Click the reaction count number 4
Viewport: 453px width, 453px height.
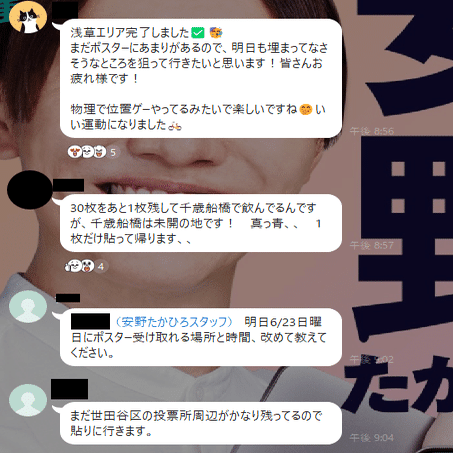(x=101, y=266)
